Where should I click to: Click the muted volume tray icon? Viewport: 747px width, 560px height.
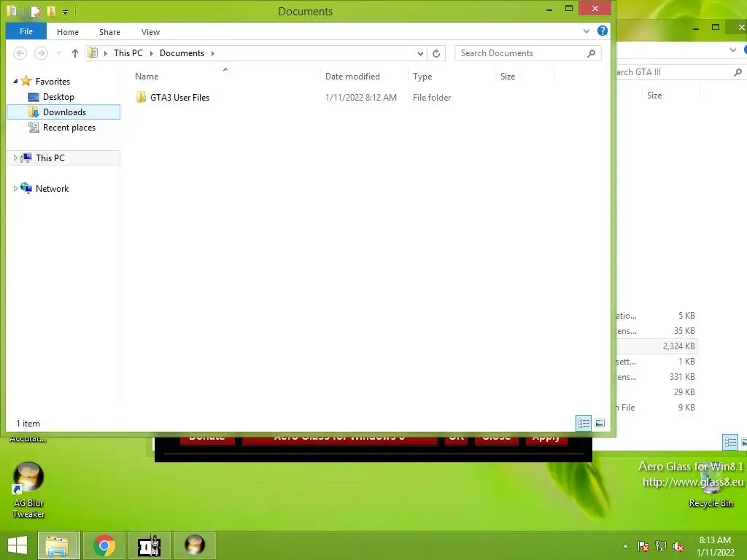(x=678, y=546)
